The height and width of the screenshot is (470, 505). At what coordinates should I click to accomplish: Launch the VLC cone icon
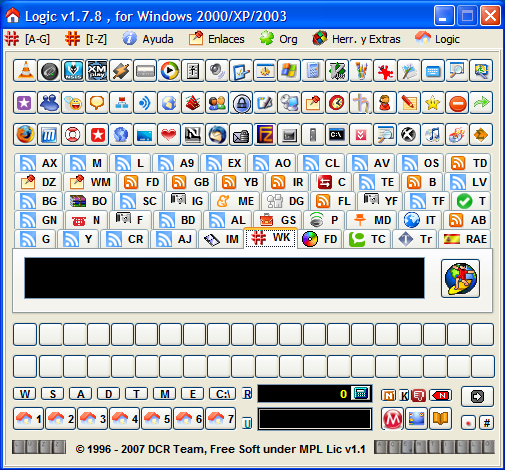pyautogui.click(x=25, y=71)
